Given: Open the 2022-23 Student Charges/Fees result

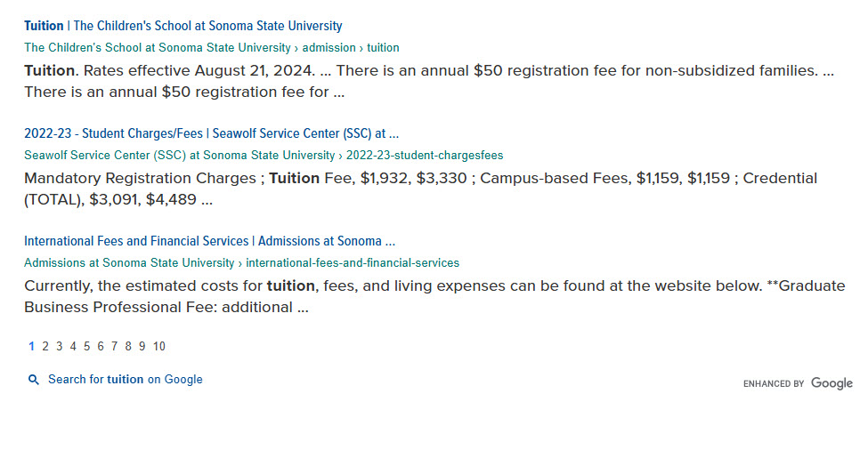Looking at the screenshot, I should click(x=211, y=133).
